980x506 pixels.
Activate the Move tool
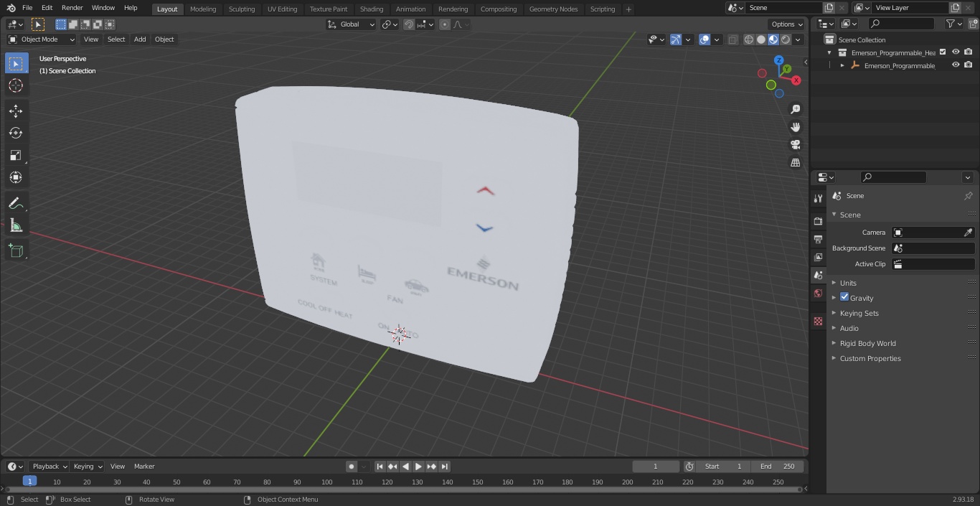(x=16, y=111)
